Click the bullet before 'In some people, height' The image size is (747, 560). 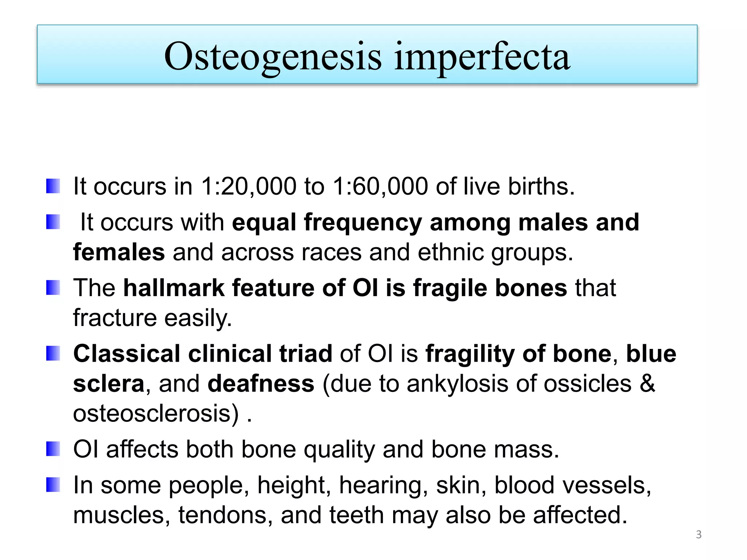[53, 485]
